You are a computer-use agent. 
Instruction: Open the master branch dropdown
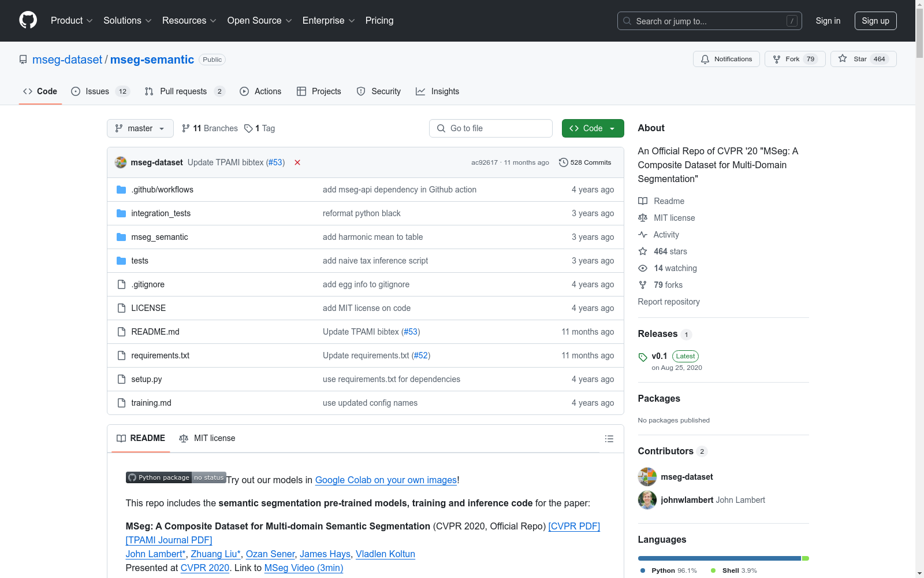point(140,128)
